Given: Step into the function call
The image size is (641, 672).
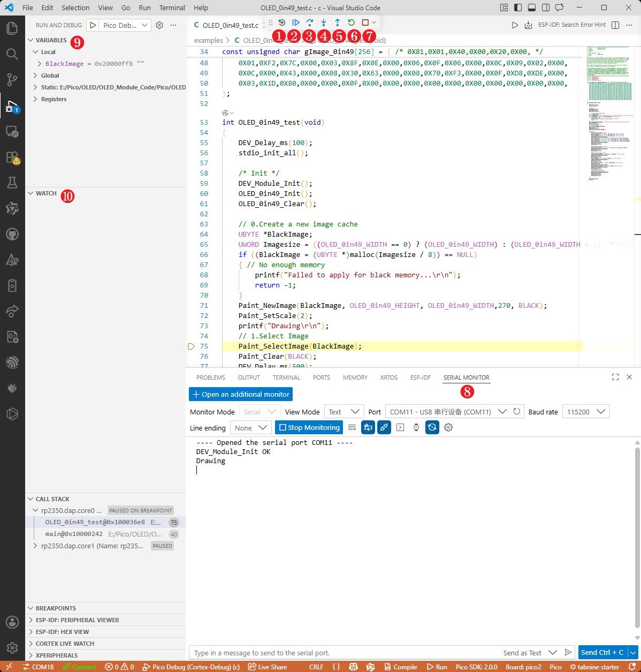Looking at the screenshot, I should tap(324, 22).
